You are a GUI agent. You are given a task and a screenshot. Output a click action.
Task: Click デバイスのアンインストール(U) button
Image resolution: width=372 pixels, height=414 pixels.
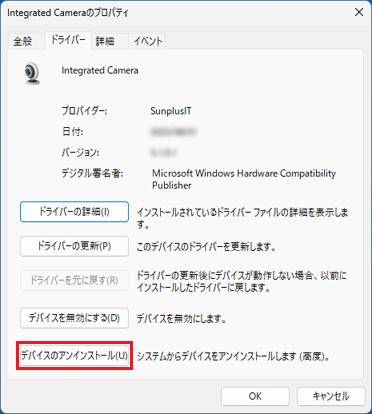click(74, 356)
